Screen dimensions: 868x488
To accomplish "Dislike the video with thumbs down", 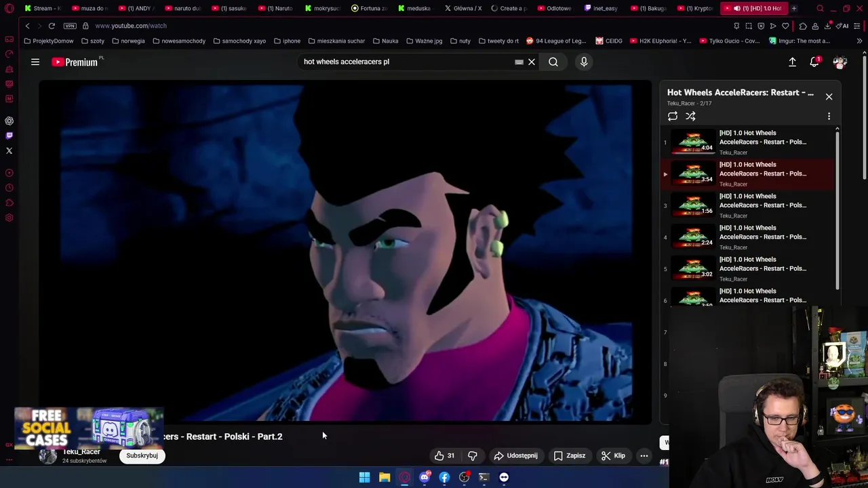I will [x=473, y=455].
